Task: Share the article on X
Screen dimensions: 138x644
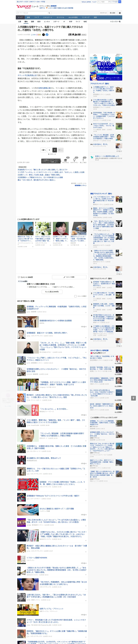Action: 44,35
